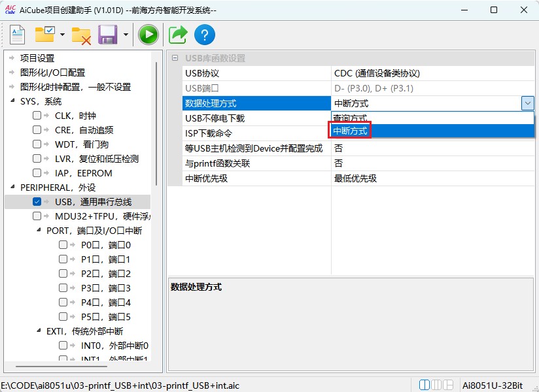Click the 中断优先级 value 最低优先级
This screenshot has width=539, height=392.
coord(353,178)
